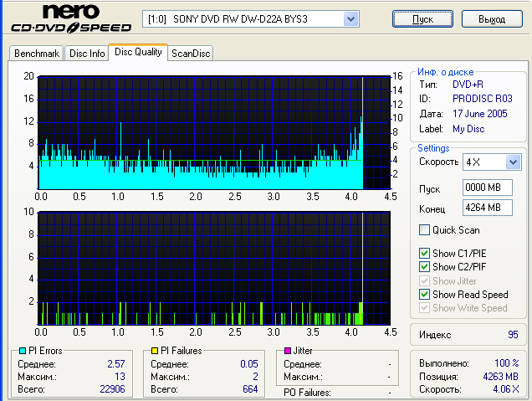
Task: Click the Конец 4264 MB input field
Action: tap(486, 207)
